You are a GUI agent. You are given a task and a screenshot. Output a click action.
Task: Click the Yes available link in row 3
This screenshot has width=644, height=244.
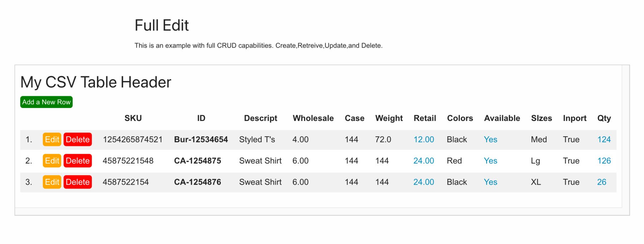[491, 182]
